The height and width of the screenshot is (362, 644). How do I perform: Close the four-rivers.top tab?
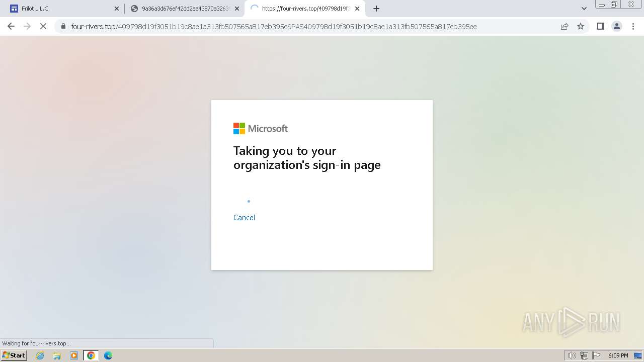tap(357, 9)
